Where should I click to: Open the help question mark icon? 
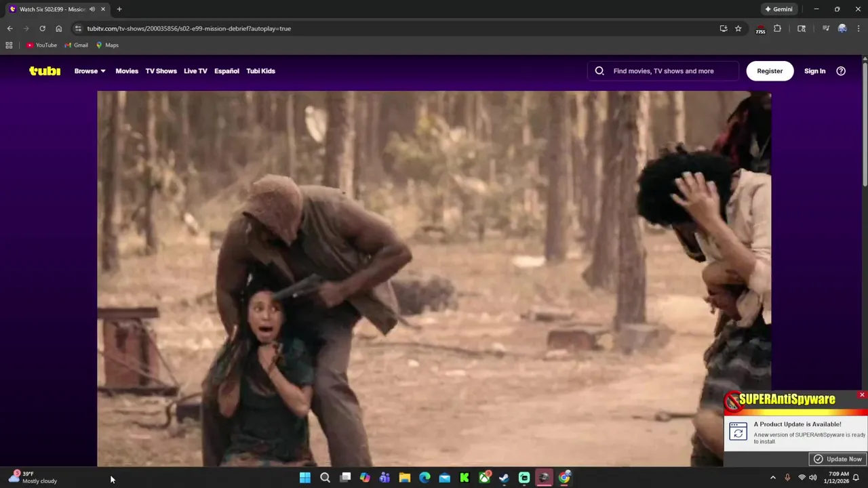coord(841,71)
